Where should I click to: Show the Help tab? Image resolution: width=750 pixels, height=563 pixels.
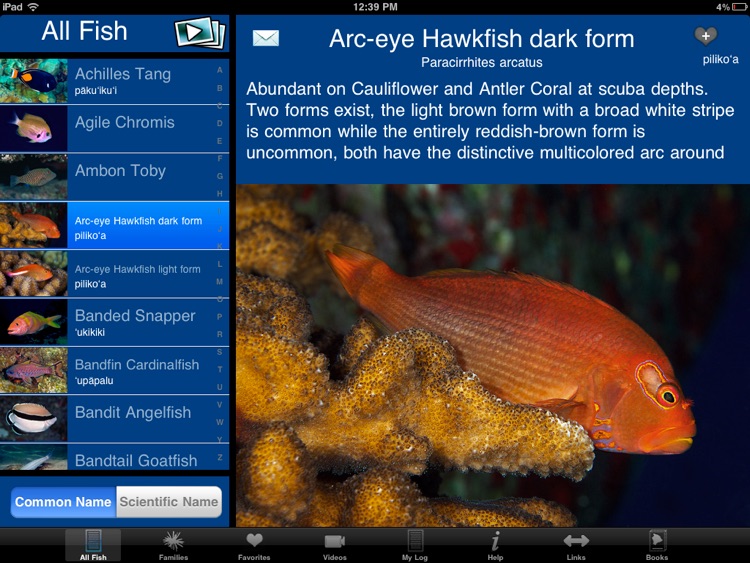[x=495, y=545]
